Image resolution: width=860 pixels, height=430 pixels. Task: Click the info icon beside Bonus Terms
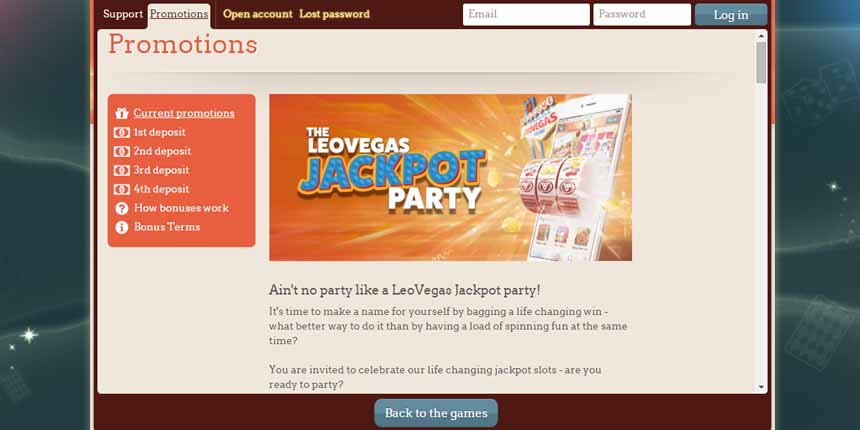coord(122,227)
